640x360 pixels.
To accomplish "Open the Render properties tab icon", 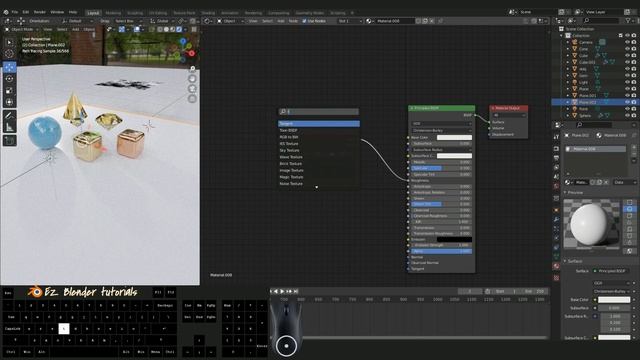I will pyautogui.click(x=556, y=148).
